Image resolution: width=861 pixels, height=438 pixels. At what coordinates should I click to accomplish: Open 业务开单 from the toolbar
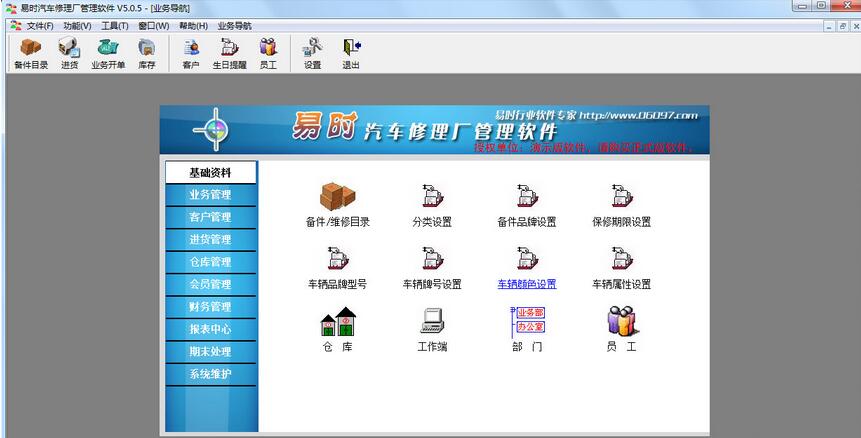click(108, 54)
